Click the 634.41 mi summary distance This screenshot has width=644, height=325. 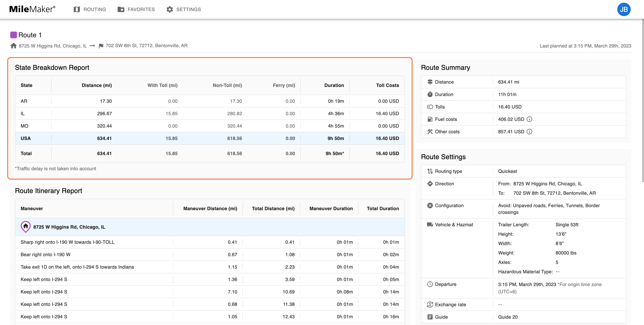509,82
